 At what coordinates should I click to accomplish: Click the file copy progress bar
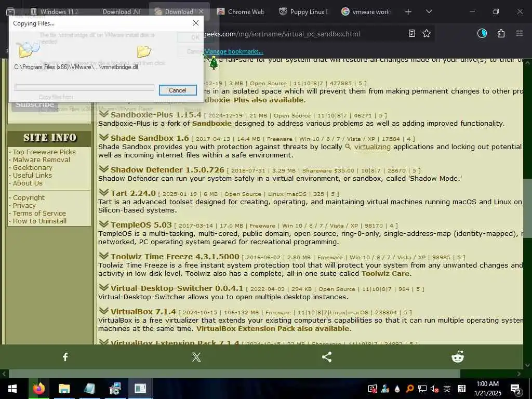(x=84, y=87)
